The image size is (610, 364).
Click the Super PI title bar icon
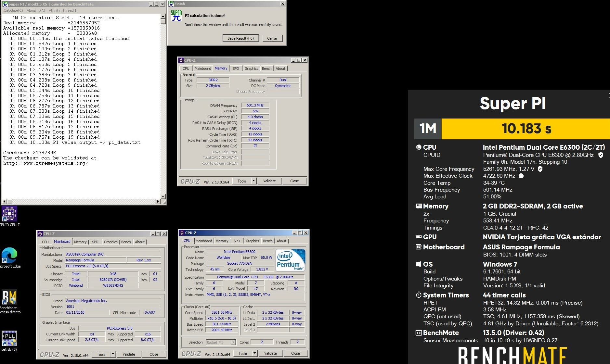click(x=5, y=4)
